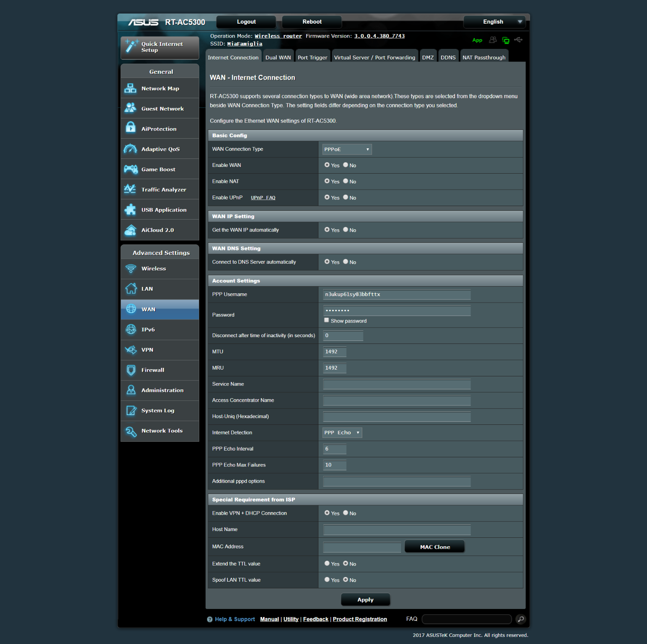Open the UPnP FAQ link
This screenshot has height=644, width=647.
(263, 198)
